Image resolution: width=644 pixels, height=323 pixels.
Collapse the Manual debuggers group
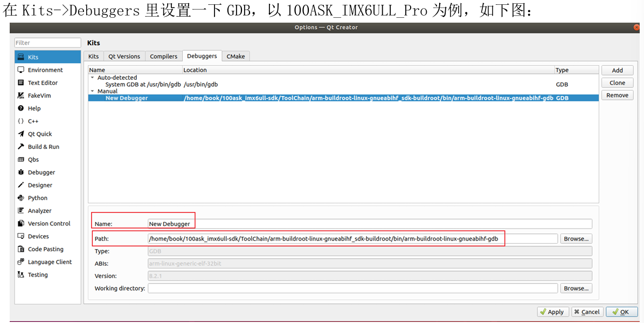tap(92, 91)
